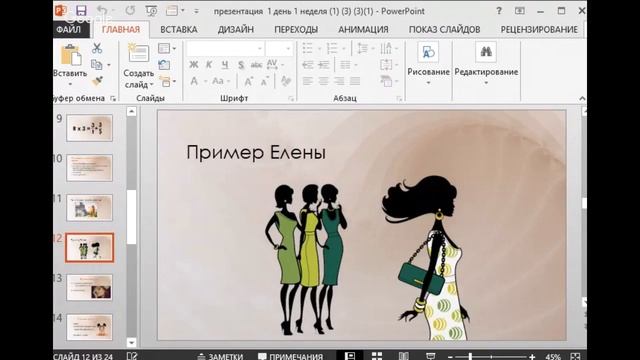Paste using the Вставить clipboard icon
The width and height of the screenshot is (640, 360).
[x=71, y=55]
